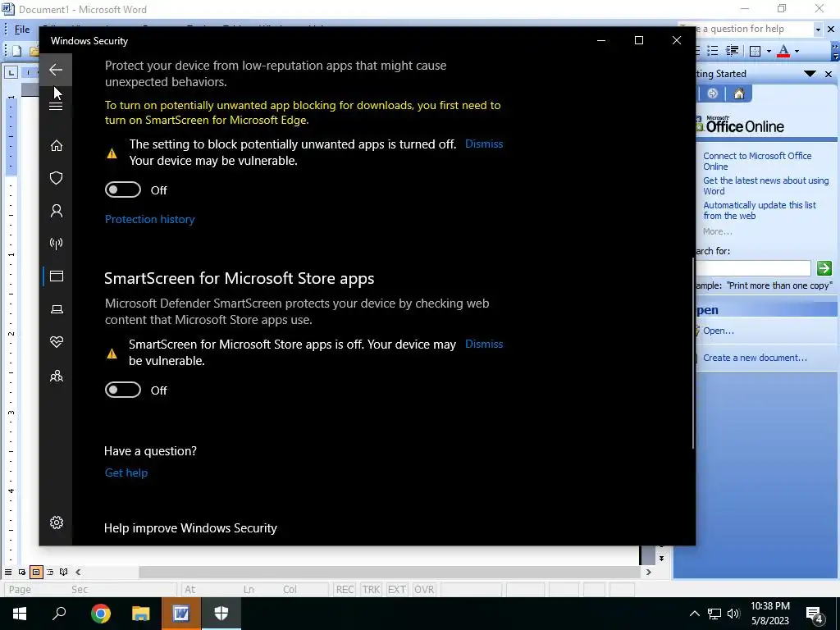This screenshot has height=630, width=840.
Task: Open the font color dropdown arrow
Action: point(797,52)
